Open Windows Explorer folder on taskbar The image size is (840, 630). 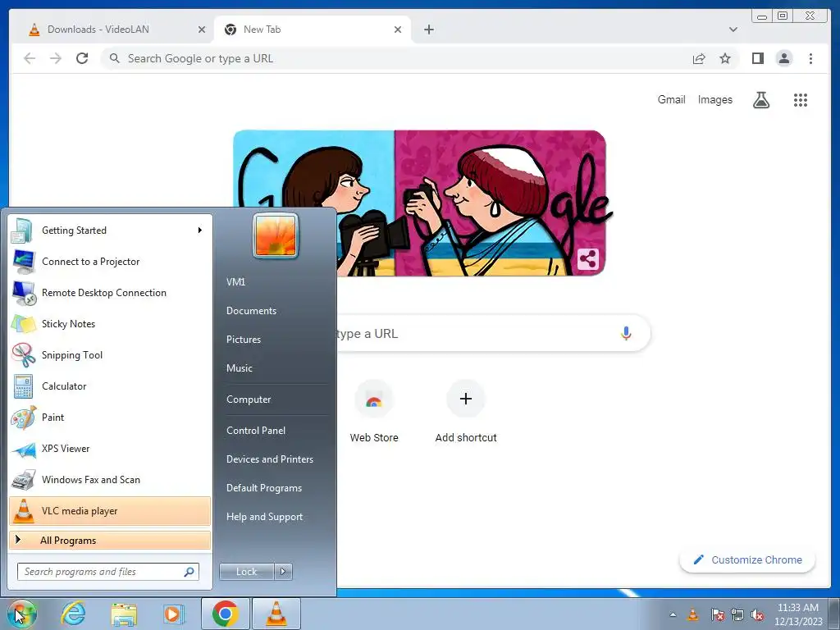pyautogui.click(x=124, y=614)
